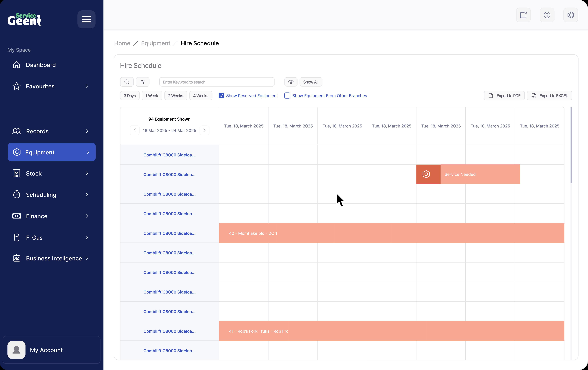Open the filter sliders button
The width and height of the screenshot is (588, 370).
[x=143, y=82]
